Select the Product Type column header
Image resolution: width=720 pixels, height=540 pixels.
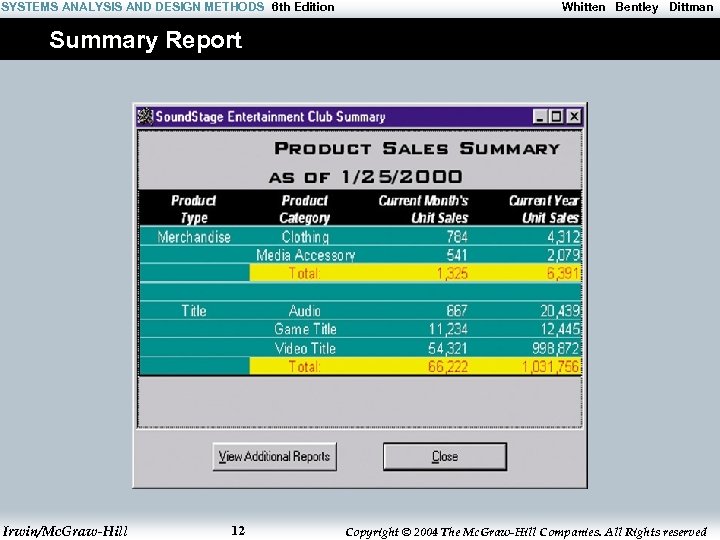tap(194, 209)
